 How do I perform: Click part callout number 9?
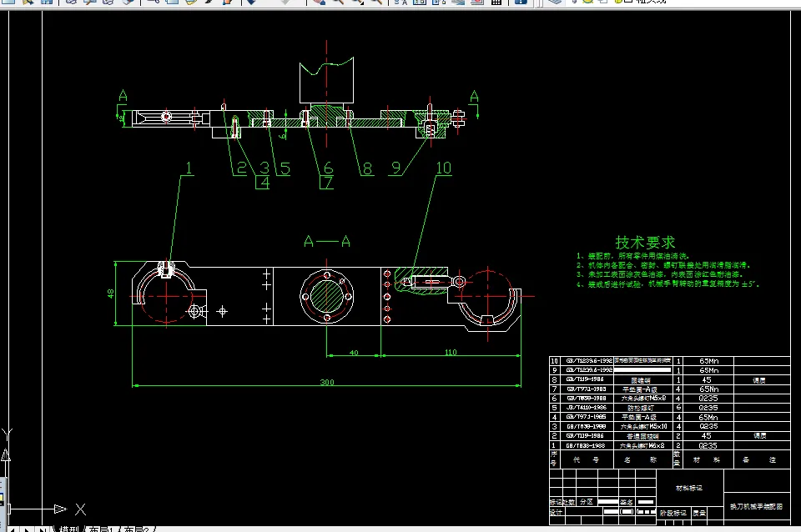tap(395, 168)
